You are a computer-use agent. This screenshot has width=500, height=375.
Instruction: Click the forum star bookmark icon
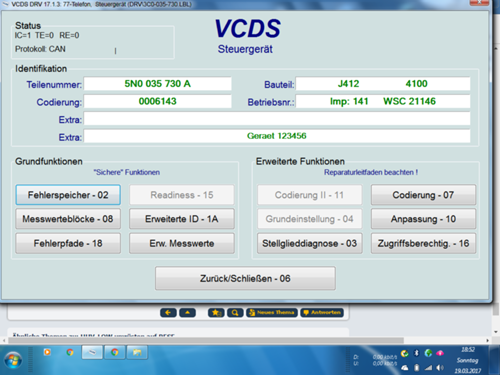216,313
